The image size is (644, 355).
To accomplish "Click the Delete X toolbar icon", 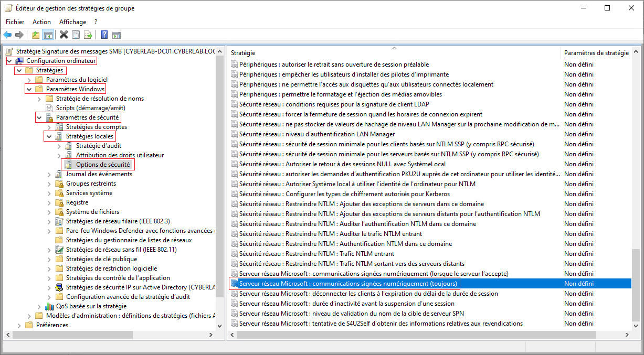I will tap(64, 35).
